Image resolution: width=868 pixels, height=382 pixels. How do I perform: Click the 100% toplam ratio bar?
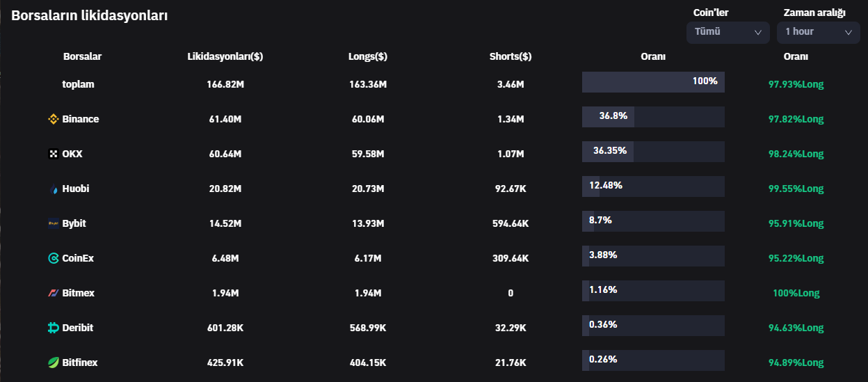pos(653,82)
